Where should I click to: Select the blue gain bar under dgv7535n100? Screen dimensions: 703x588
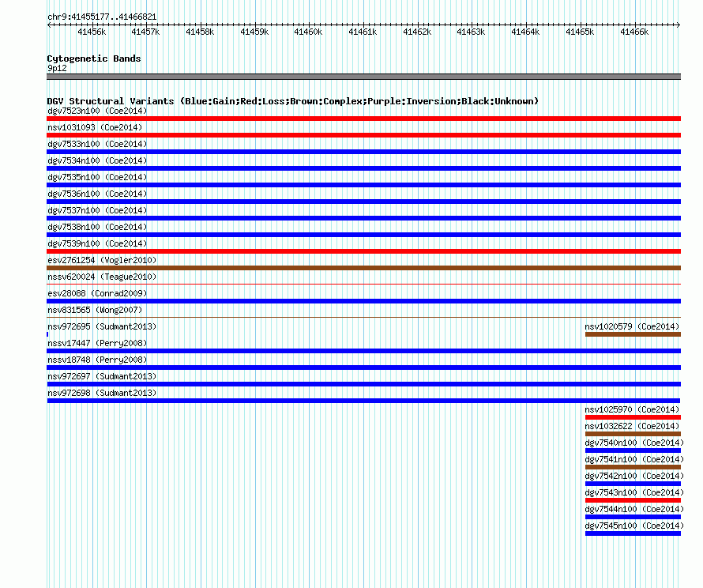click(363, 185)
